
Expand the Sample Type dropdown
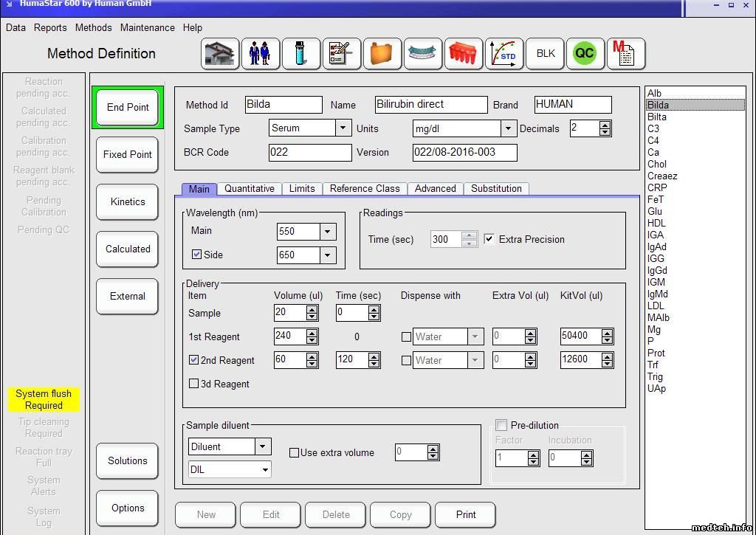tap(343, 128)
